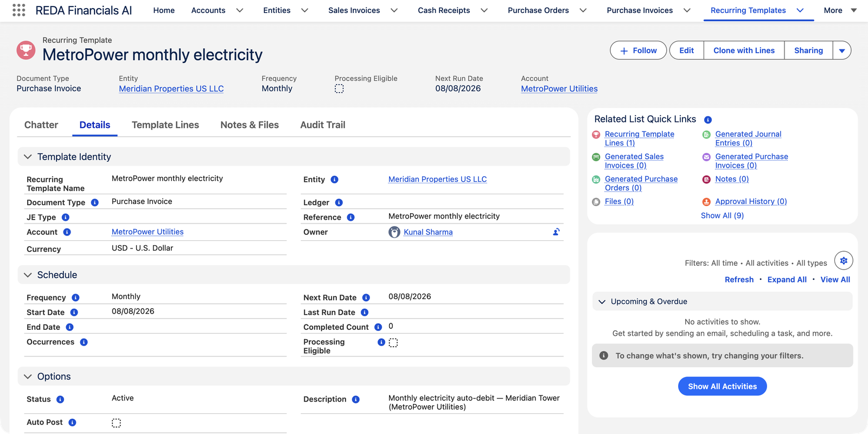This screenshot has height=434, width=868.
Task: Click the Recurring Template trophy icon
Action: tap(26, 50)
